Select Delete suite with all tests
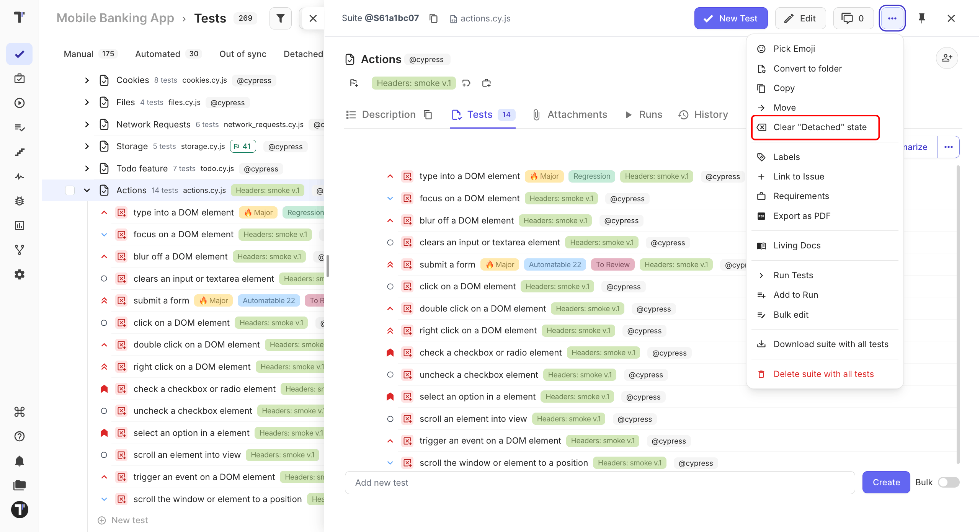The width and height of the screenshot is (980, 532). pyautogui.click(x=825, y=374)
